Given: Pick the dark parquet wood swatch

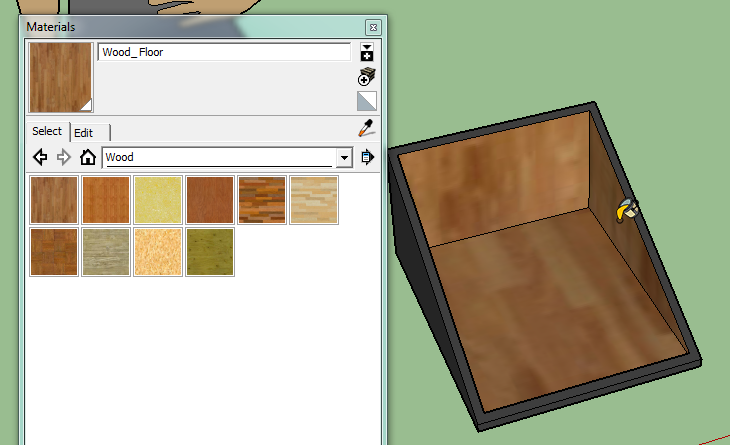Looking at the screenshot, I should [x=262, y=200].
